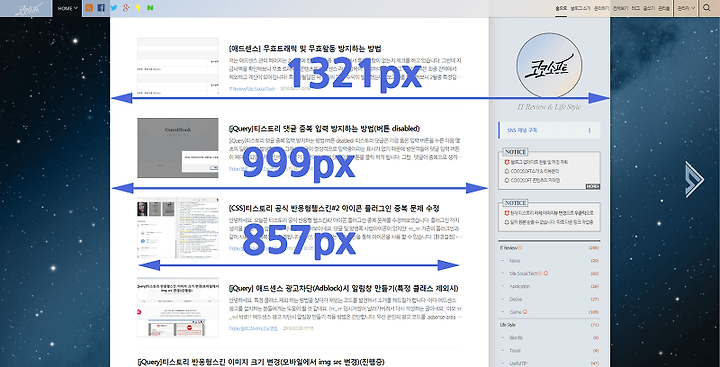Open the Facebook icon in header

[101, 8]
